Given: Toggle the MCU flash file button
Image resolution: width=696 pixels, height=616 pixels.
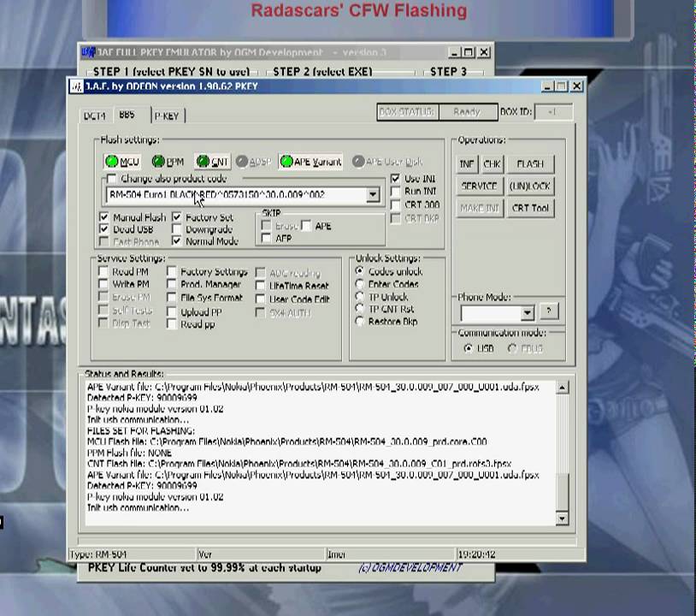Looking at the screenshot, I should [121, 162].
